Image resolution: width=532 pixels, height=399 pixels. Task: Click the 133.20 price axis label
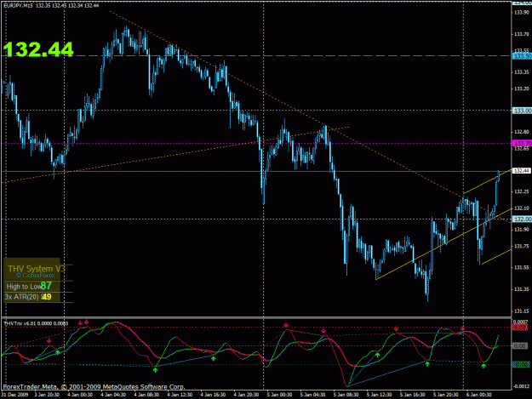522,88
